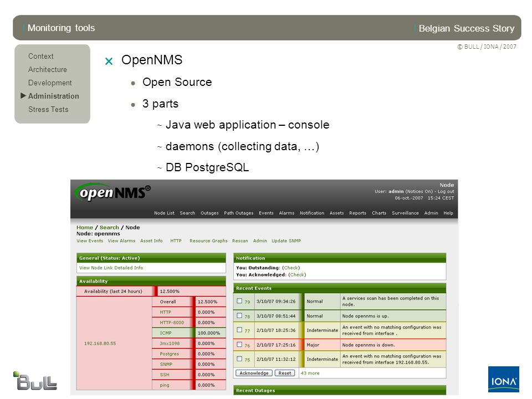Image resolution: width=532 pixels, height=399 pixels.
Task: Click the Postgres service link
Action: (170, 354)
